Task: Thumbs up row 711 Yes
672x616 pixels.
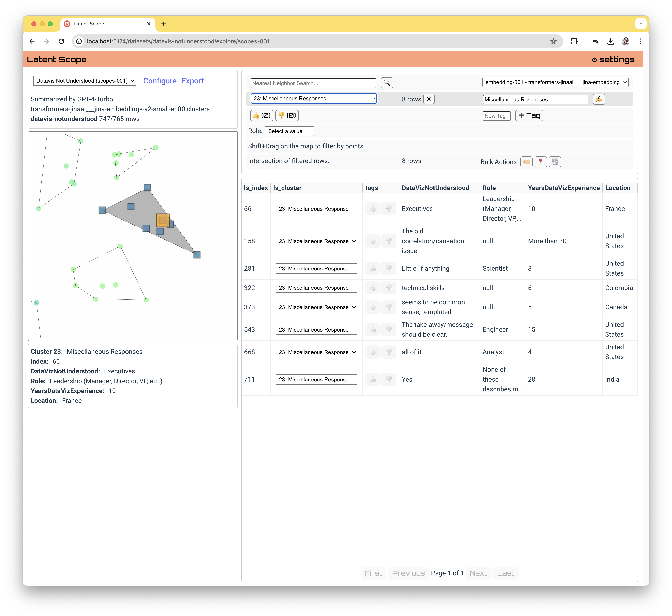Action: [x=373, y=379]
